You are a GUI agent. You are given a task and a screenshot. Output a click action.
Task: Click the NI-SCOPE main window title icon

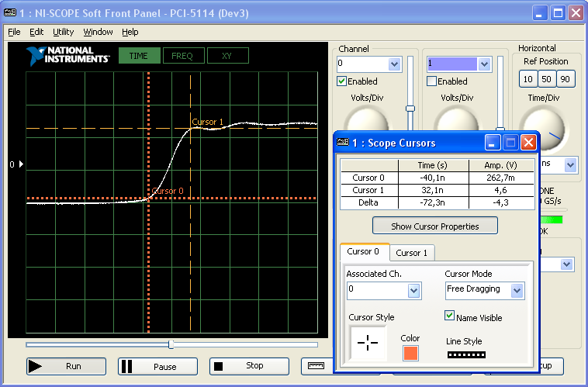10,13
